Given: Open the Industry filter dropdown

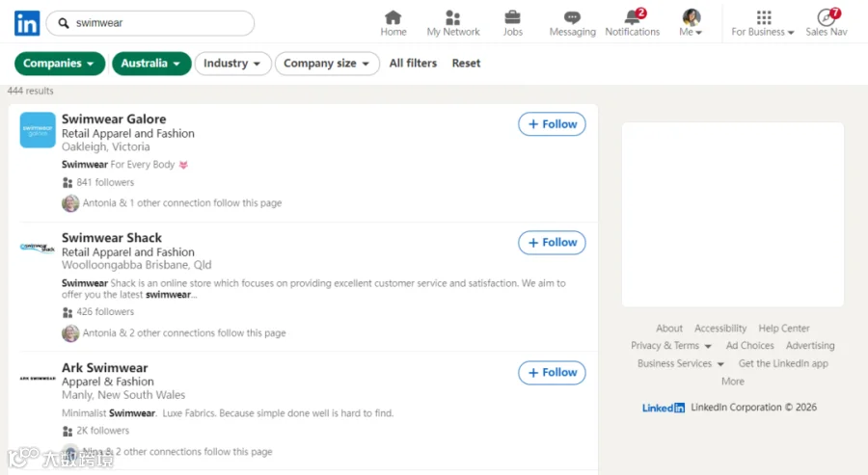Looking at the screenshot, I should click(x=232, y=64).
